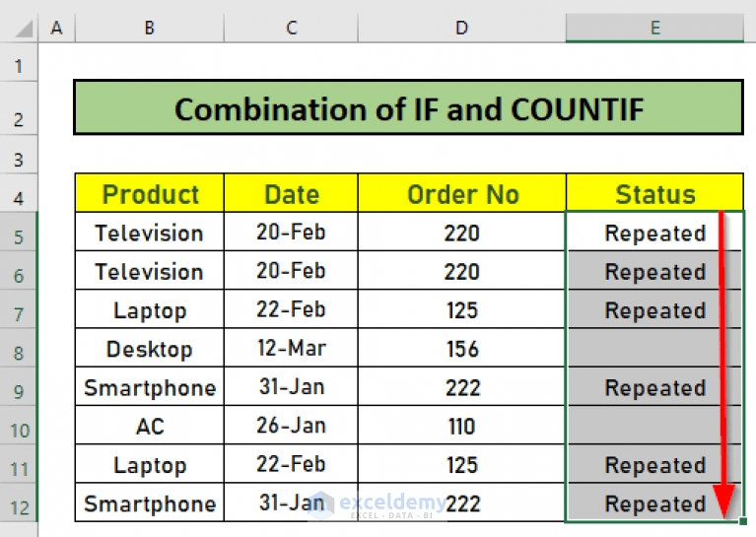Select column B header
The width and height of the screenshot is (756, 537).
pyautogui.click(x=150, y=28)
